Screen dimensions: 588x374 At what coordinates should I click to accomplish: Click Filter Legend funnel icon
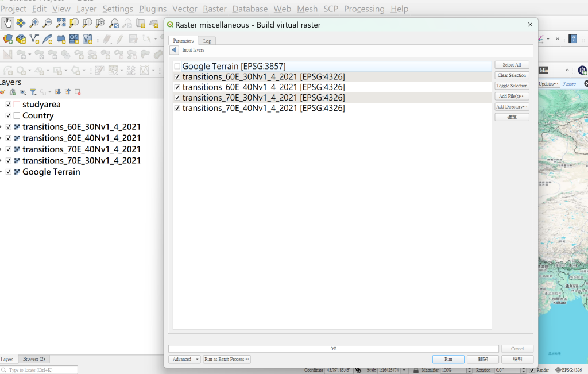point(33,92)
